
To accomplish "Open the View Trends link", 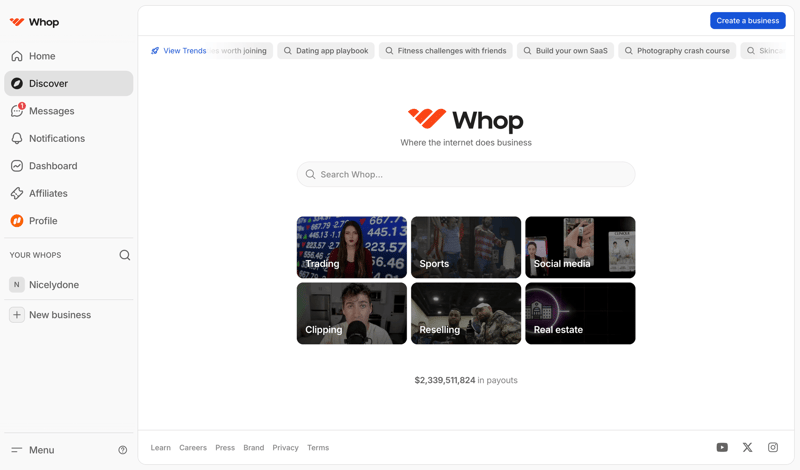I will click(x=179, y=51).
